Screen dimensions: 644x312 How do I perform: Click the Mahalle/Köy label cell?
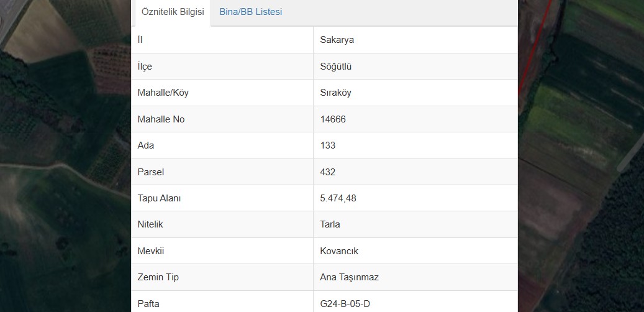pyautogui.click(x=222, y=93)
